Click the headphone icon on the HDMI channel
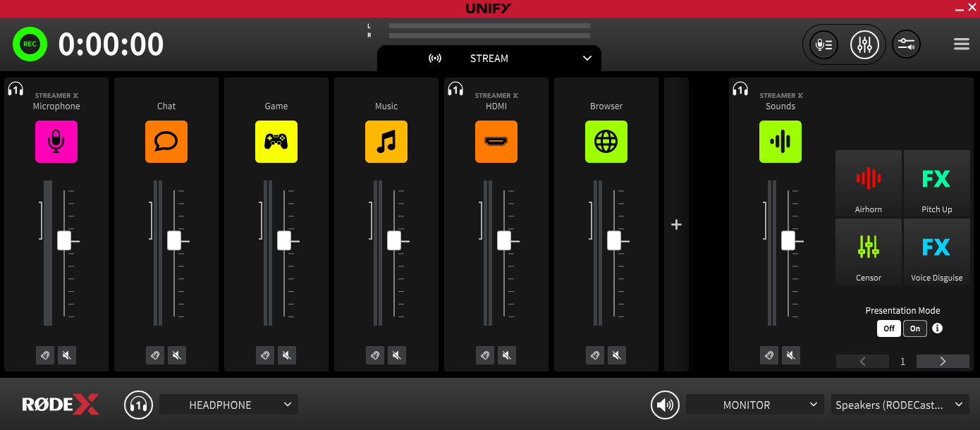This screenshot has width=980, height=430. [x=455, y=89]
